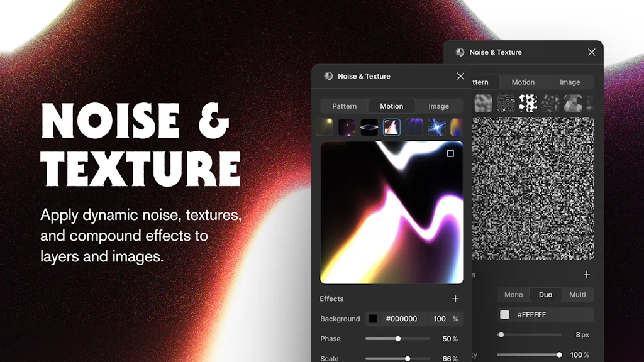Select the purple particles motion preset

(347, 127)
